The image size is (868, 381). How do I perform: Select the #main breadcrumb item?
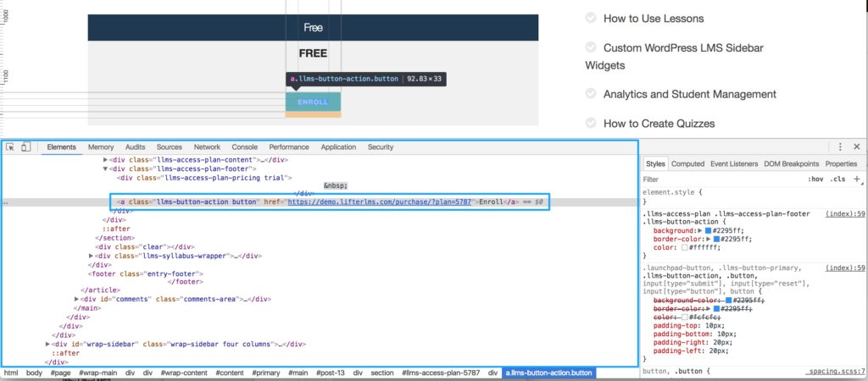(298, 373)
